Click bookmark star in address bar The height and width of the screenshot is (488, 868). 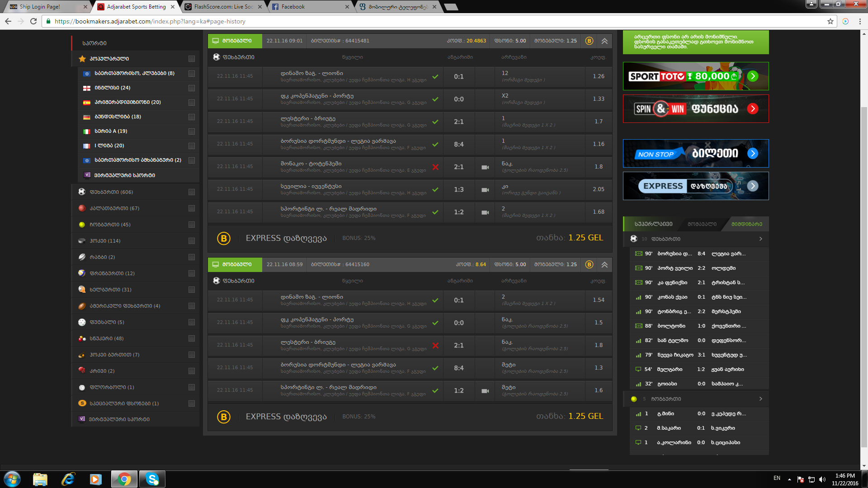830,21
